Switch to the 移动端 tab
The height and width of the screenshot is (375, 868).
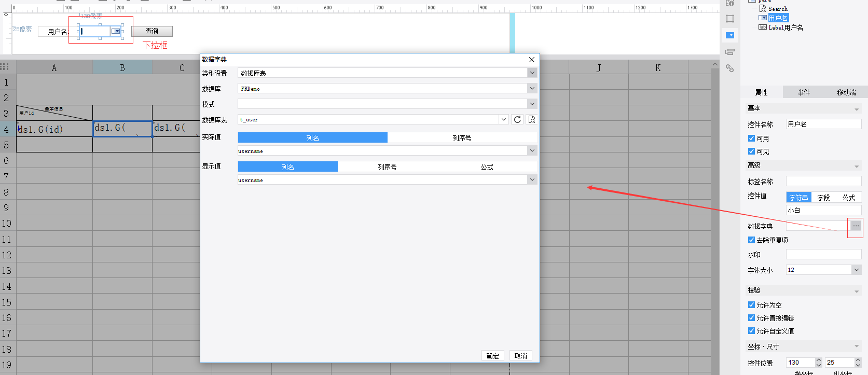(x=846, y=92)
